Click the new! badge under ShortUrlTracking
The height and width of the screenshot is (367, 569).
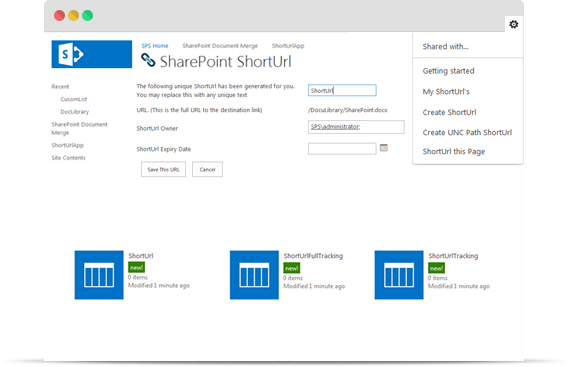coord(437,268)
